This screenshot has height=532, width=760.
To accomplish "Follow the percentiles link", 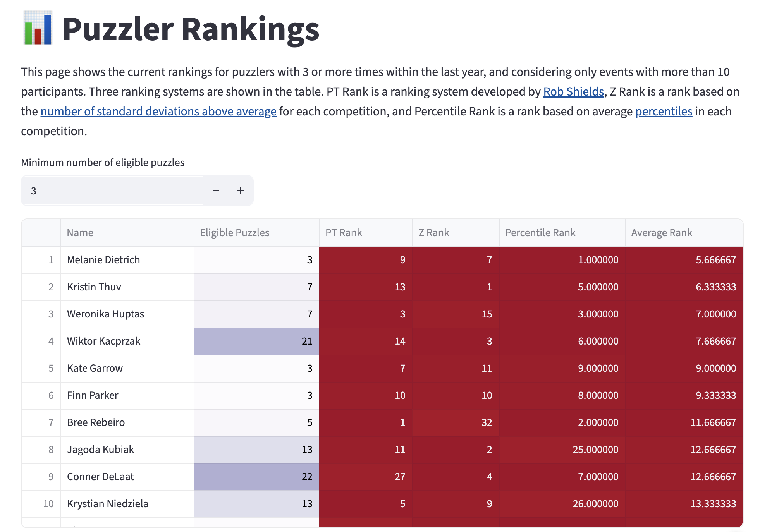I will 664,112.
